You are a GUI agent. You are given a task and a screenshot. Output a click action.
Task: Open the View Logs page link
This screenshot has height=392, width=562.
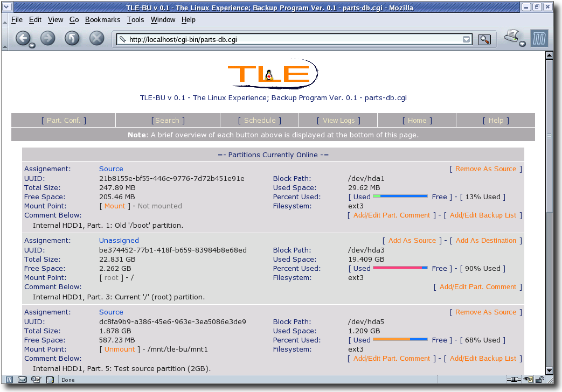(x=338, y=121)
